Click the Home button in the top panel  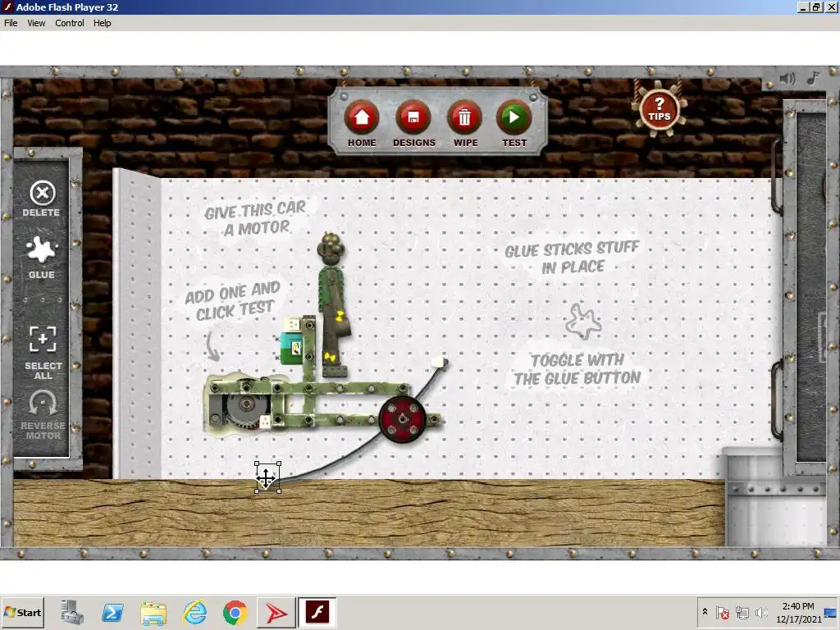click(362, 118)
